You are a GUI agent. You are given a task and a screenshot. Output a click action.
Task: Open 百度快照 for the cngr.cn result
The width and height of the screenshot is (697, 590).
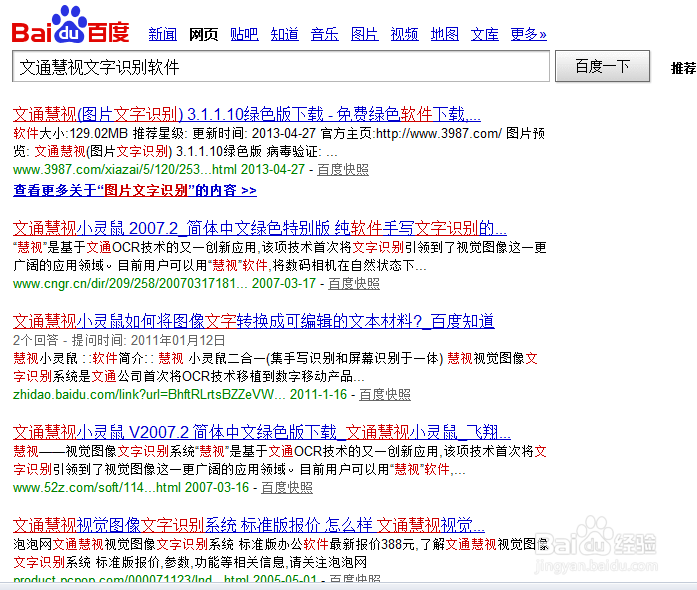(354, 283)
